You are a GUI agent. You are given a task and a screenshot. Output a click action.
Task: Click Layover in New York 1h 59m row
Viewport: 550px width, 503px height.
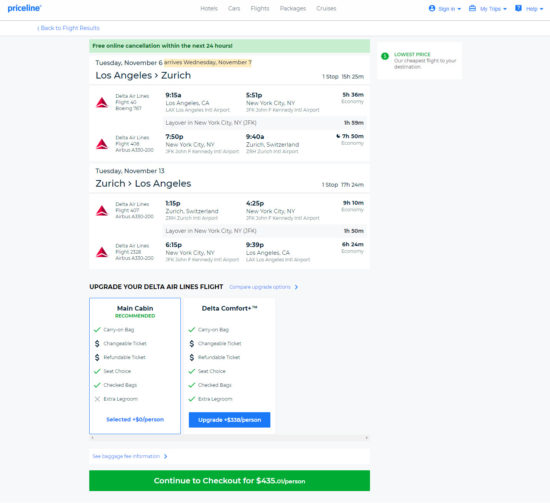pos(264,123)
